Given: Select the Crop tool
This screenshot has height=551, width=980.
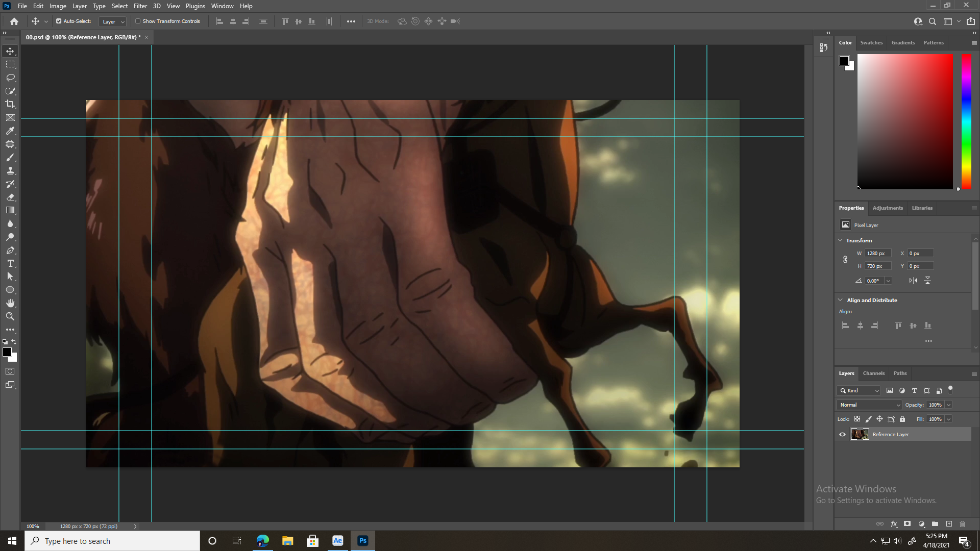Looking at the screenshot, I should point(10,104).
